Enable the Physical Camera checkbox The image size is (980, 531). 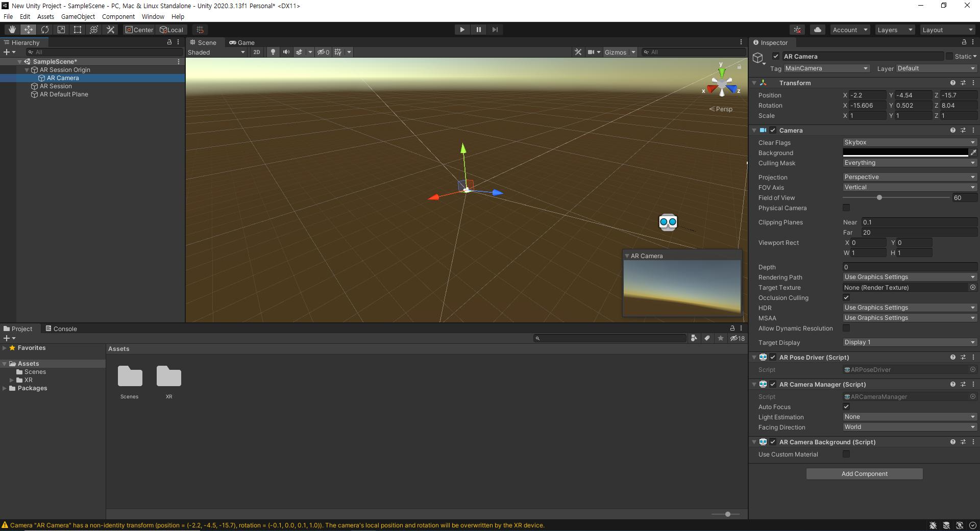846,208
